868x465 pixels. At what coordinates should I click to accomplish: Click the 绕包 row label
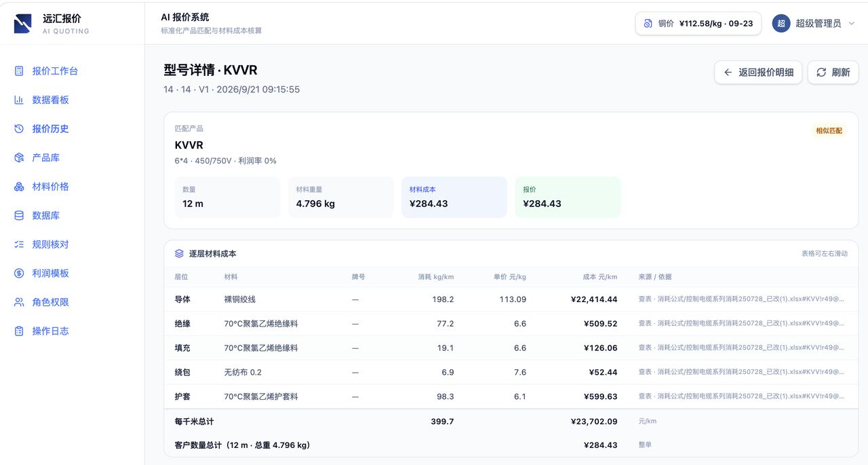click(x=182, y=372)
